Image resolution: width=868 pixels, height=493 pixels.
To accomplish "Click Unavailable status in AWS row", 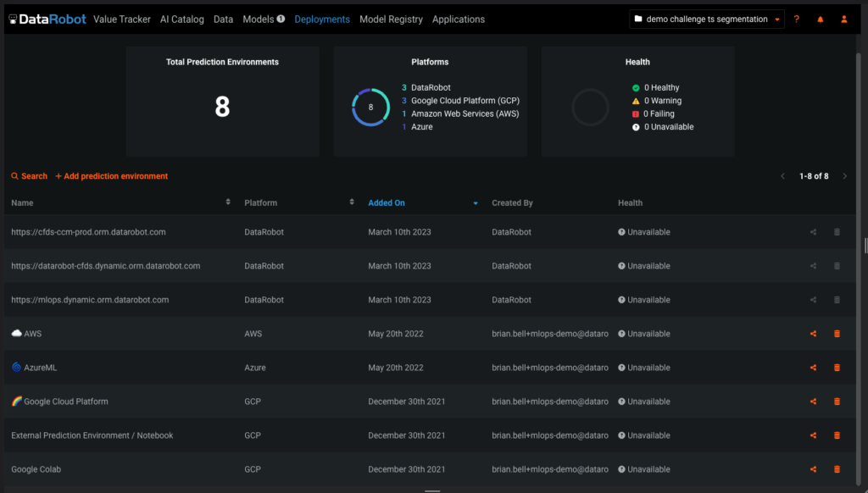I will 644,334.
